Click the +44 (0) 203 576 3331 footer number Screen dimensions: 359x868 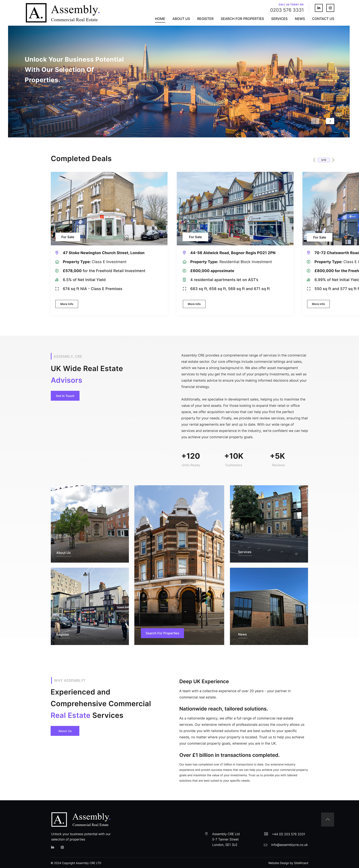pos(289,834)
